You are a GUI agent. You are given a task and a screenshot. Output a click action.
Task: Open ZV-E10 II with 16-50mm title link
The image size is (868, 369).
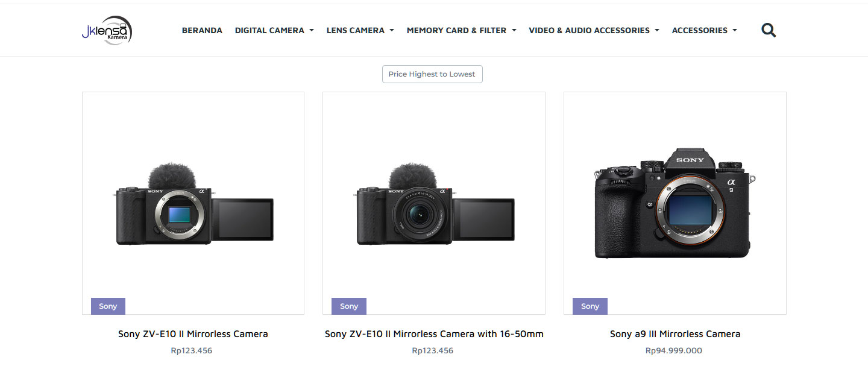[434, 334]
